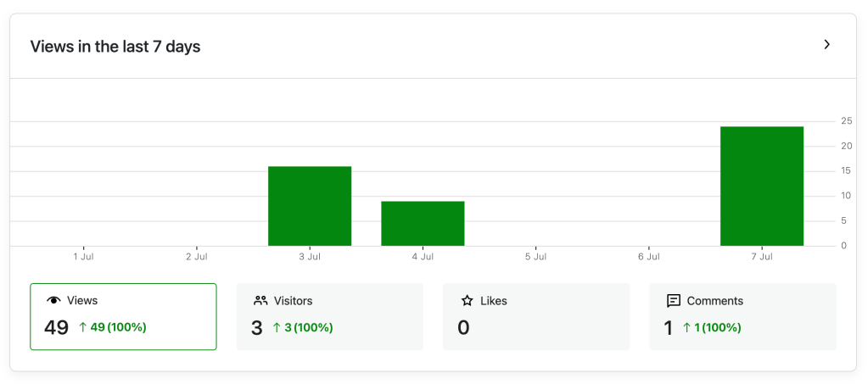Click the 1 Jul axis label
Screen dimensions: 868x384
83,256
